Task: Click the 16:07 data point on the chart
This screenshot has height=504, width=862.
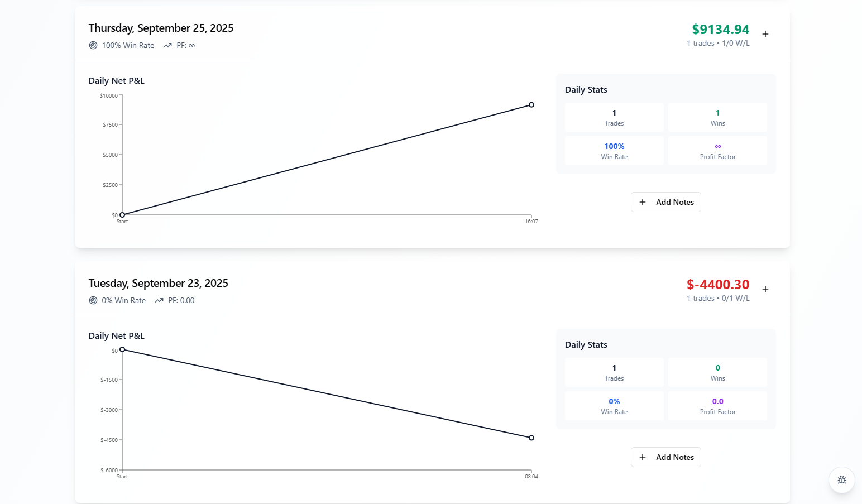Action: tap(531, 105)
